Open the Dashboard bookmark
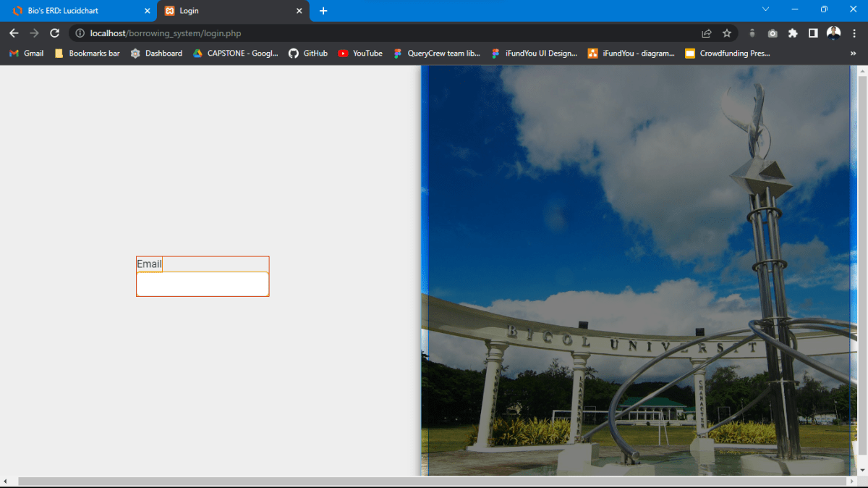Screen dimensions: 868x488 [156, 53]
